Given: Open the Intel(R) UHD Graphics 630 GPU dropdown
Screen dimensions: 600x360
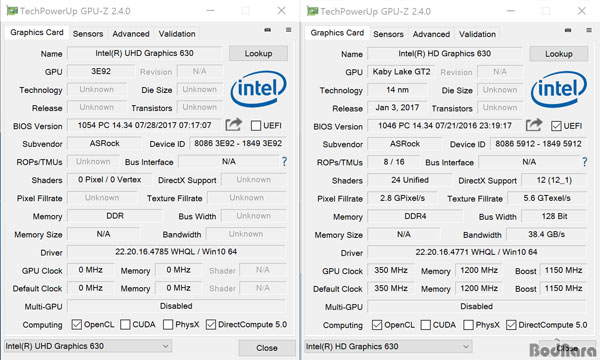Looking at the screenshot, I should click(x=88, y=346).
